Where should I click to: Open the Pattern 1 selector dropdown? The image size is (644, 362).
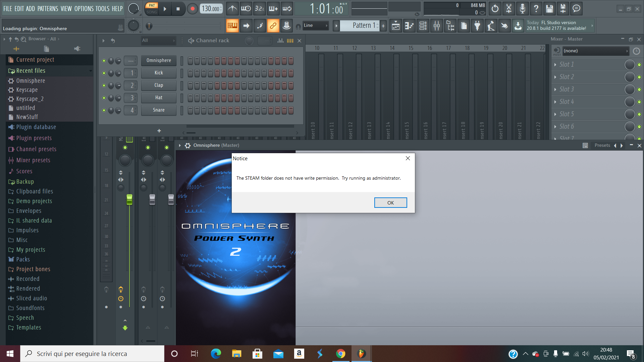(x=360, y=25)
